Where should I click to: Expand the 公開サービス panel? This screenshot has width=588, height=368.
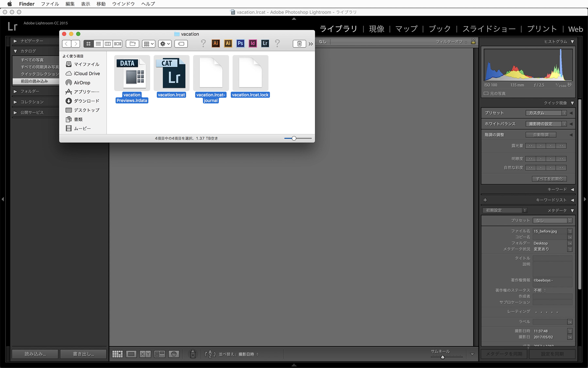[15, 112]
